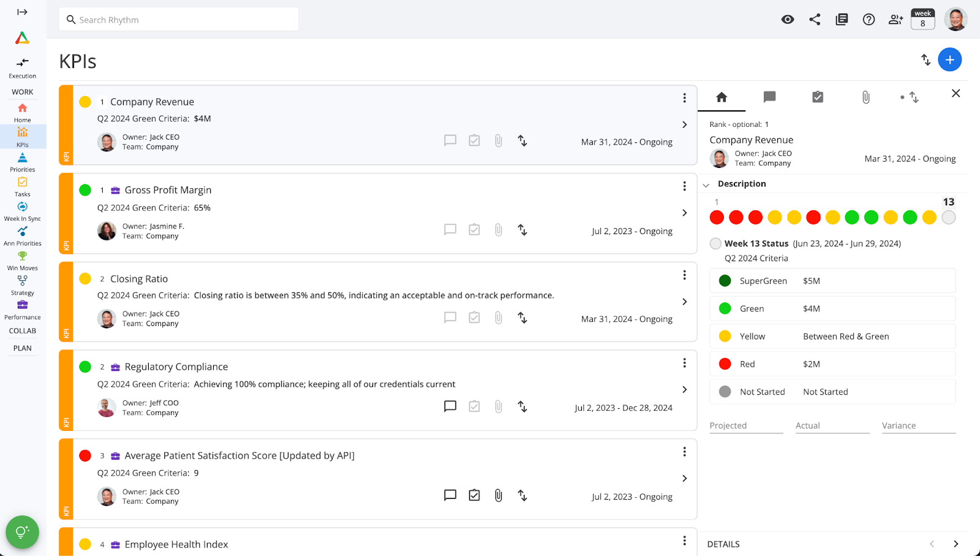980x556 pixels.
Task: Open the lightbulb suggestion button
Action: [22, 532]
